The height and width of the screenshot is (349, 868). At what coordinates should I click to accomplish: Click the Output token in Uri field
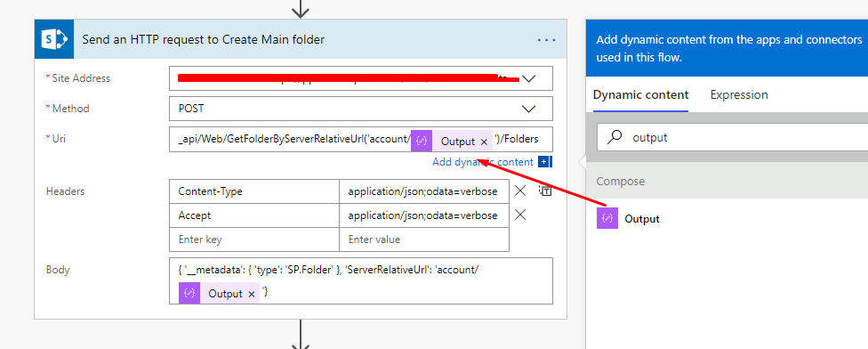pos(452,142)
